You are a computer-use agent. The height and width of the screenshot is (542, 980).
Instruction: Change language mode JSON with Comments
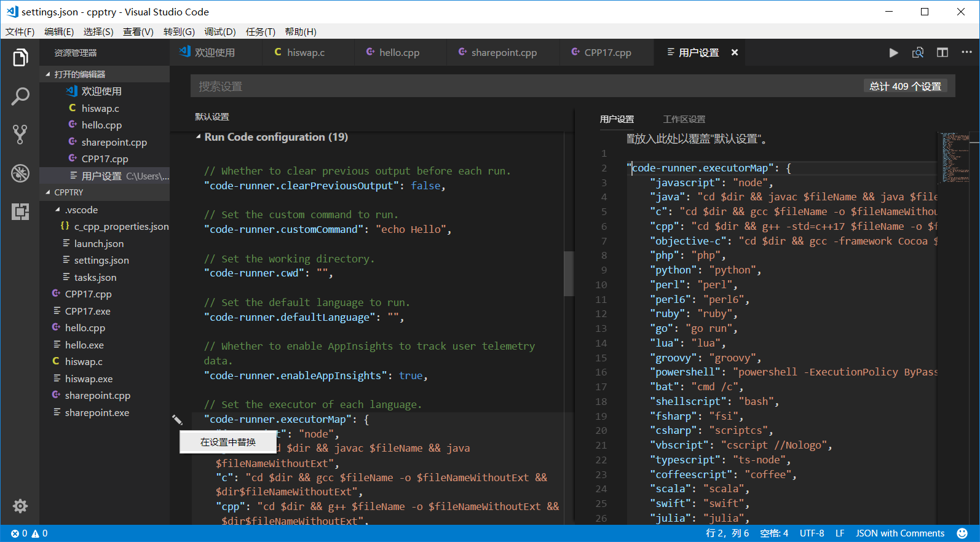tap(900, 533)
